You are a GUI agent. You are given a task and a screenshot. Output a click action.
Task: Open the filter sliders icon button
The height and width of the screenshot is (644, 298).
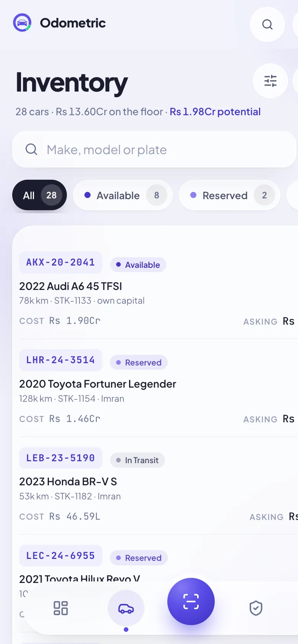point(270,81)
